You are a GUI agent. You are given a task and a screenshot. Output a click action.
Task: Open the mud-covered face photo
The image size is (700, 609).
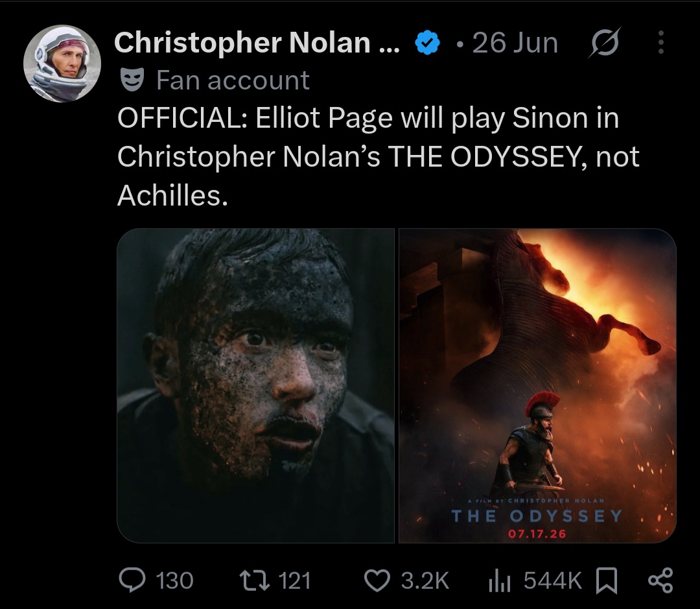[x=255, y=386]
